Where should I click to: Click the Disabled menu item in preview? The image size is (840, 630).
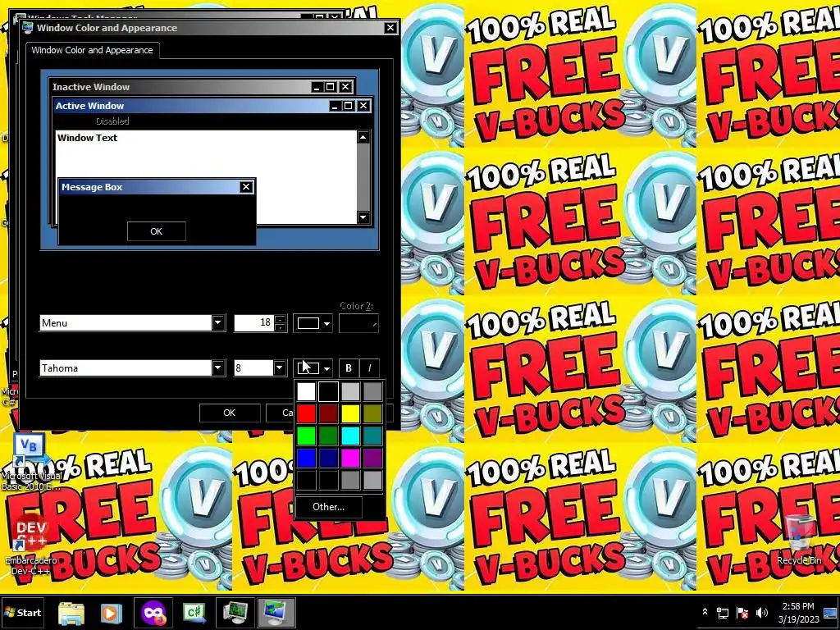112,121
